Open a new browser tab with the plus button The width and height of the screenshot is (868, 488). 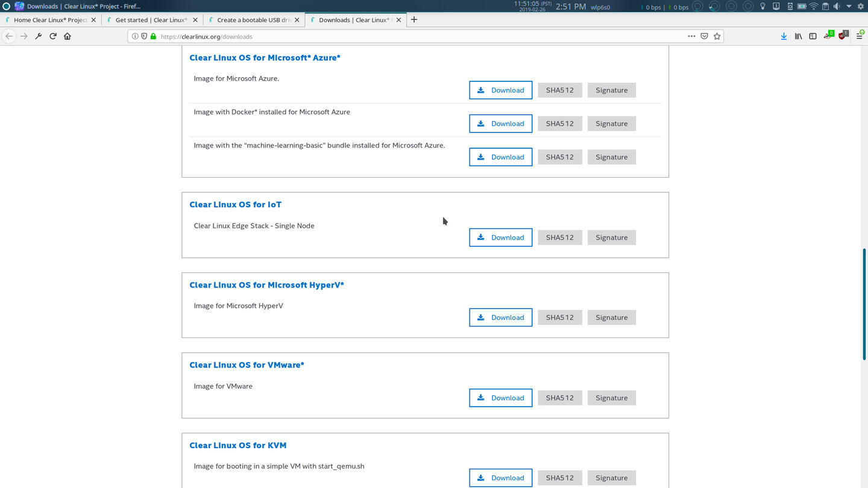[414, 19]
